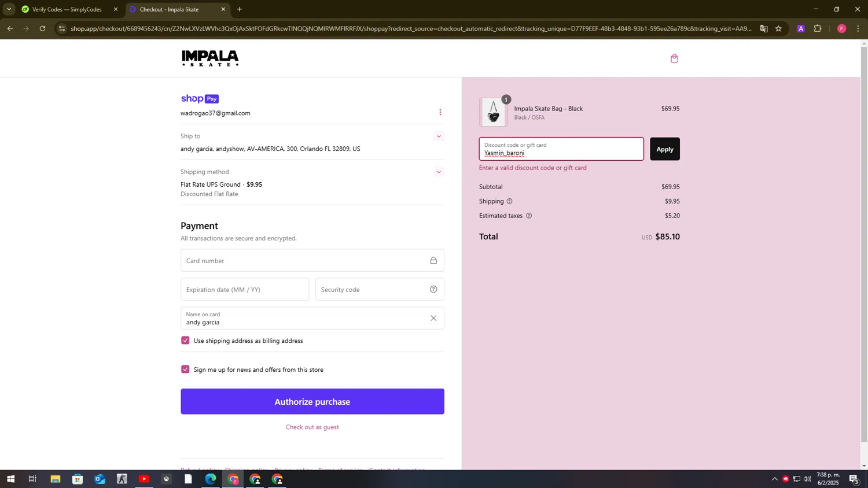Open security code help icon
The image size is (868, 488).
tap(433, 289)
